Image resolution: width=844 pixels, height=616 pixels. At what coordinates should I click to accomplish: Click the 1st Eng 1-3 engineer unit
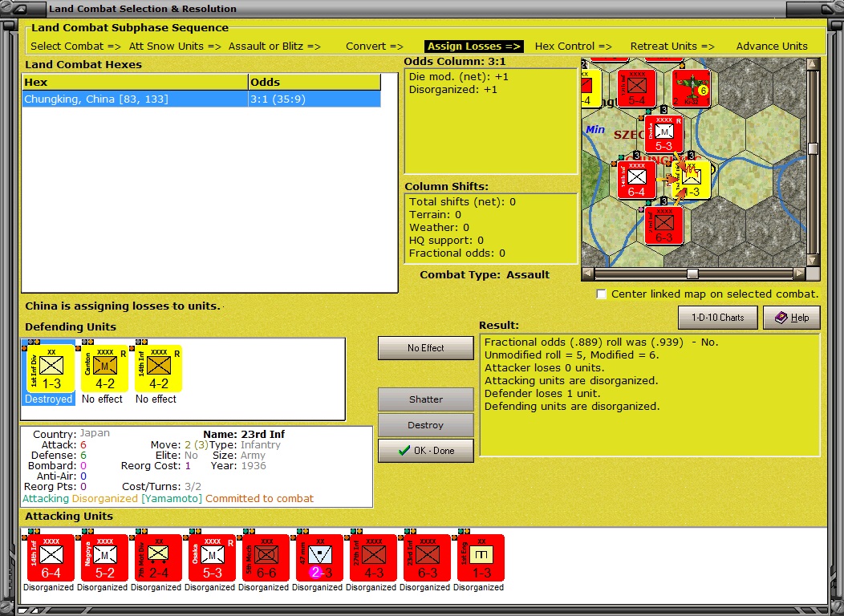481,557
